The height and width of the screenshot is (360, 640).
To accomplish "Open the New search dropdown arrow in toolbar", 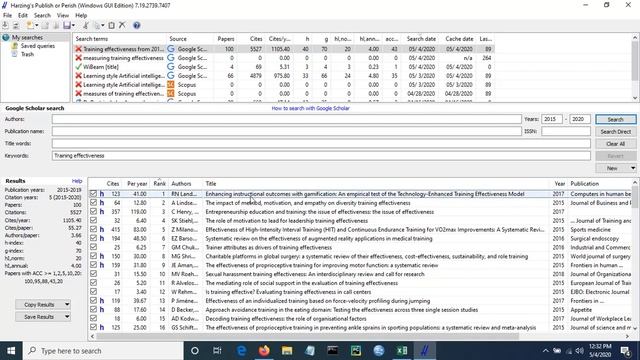I will pyautogui.click(x=36, y=25).
